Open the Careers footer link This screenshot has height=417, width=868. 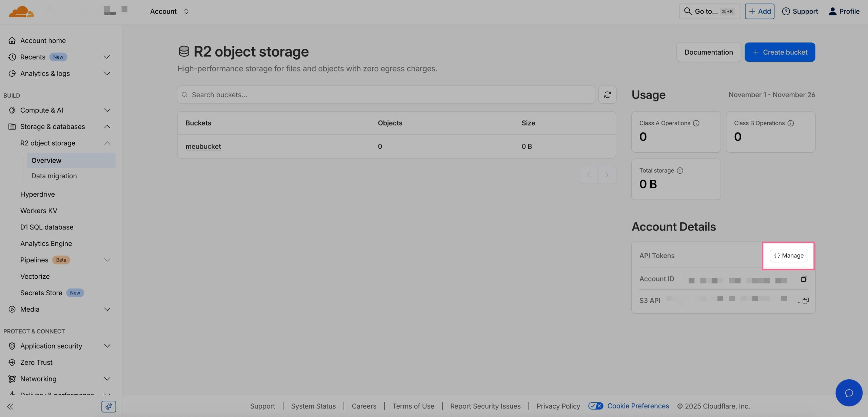pos(364,406)
